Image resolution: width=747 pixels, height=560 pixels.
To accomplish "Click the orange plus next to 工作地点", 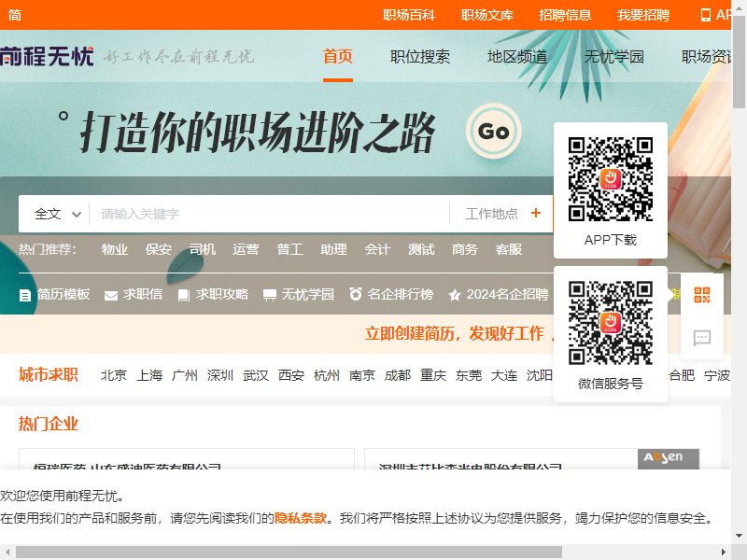I will [536, 213].
